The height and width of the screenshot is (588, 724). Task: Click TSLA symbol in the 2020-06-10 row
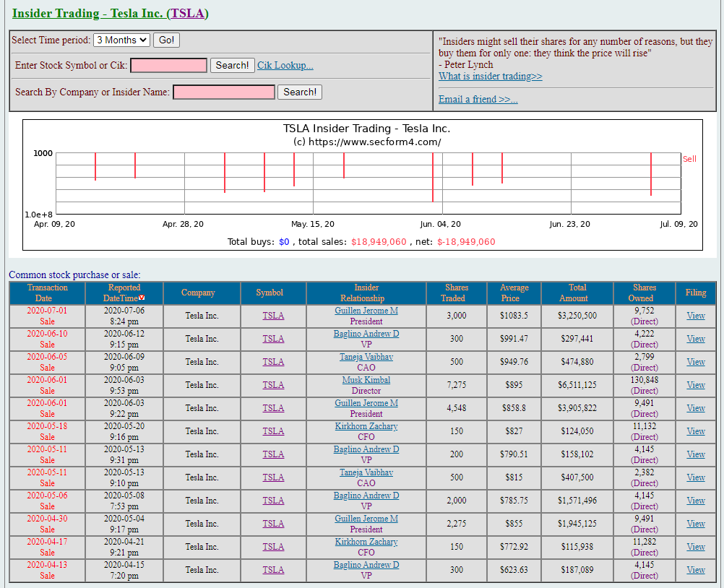click(273, 339)
